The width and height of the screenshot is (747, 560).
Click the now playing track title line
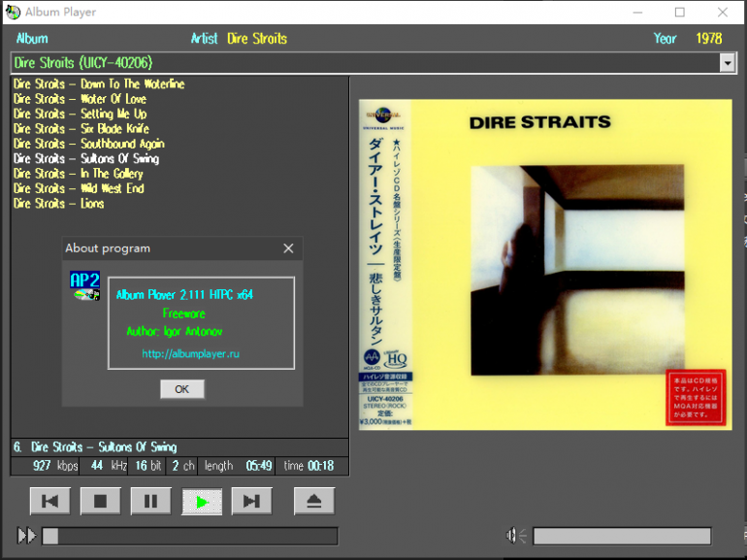[x=179, y=447]
